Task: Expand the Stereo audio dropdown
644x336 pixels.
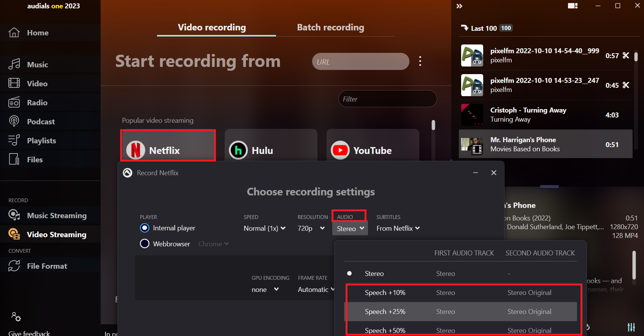Action: (x=350, y=228)
